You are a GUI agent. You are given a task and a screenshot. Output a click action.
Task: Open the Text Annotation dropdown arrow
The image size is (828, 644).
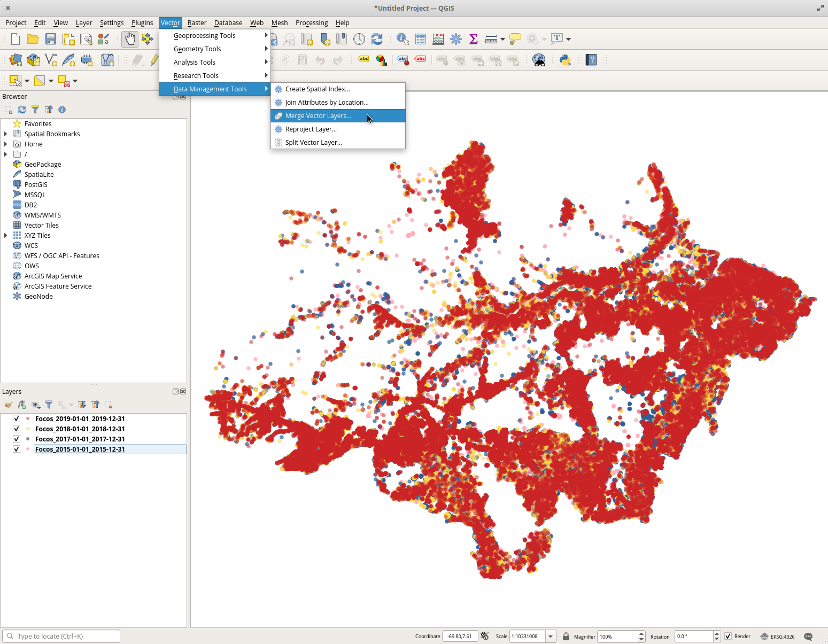click(x=568, y=39)
